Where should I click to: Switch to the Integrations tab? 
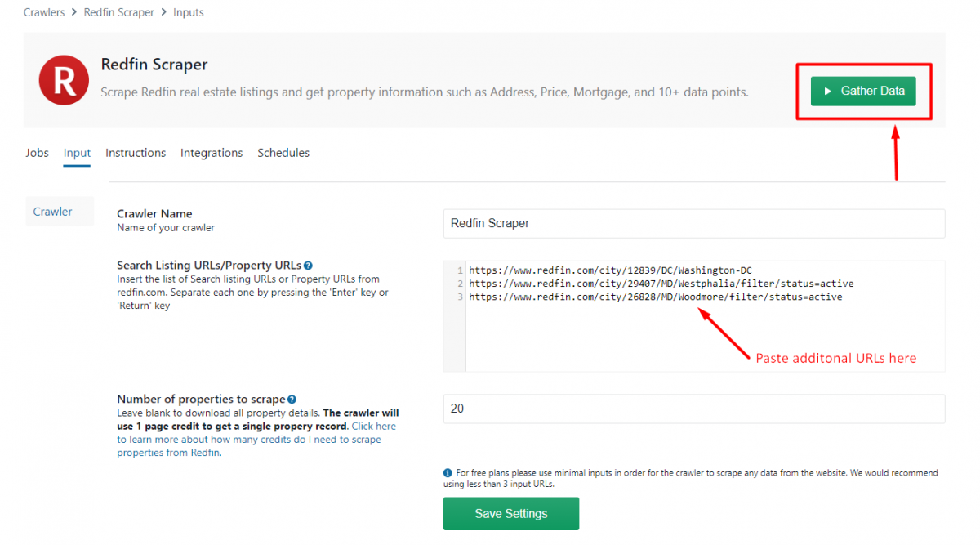(x=212, y=153)
